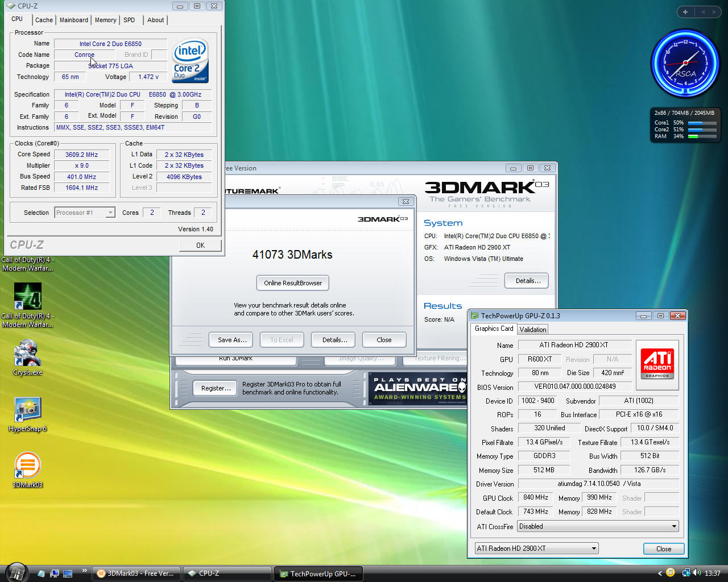This screenshot has width=728, height=582.
Task: Click Close button in GPU-Z
Action: tap(664, 549)
